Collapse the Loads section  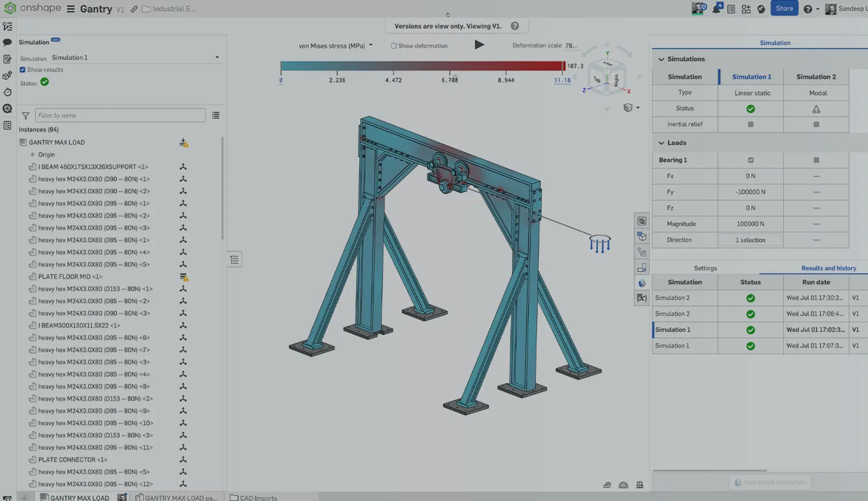[x=661, y=143]
